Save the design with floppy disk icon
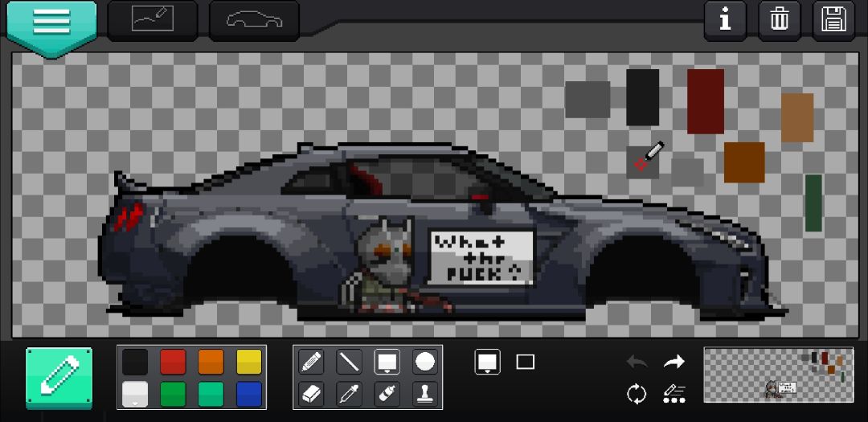868x422 pixels. [x=833, y=20]
